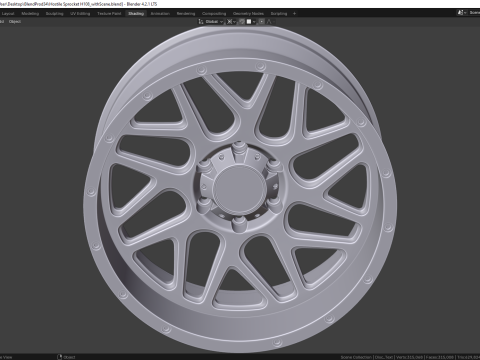The image size is (480, 360).
Task: Open the Sculpting workspace tab
Action: pyautogui.click(x=54, y=14)
